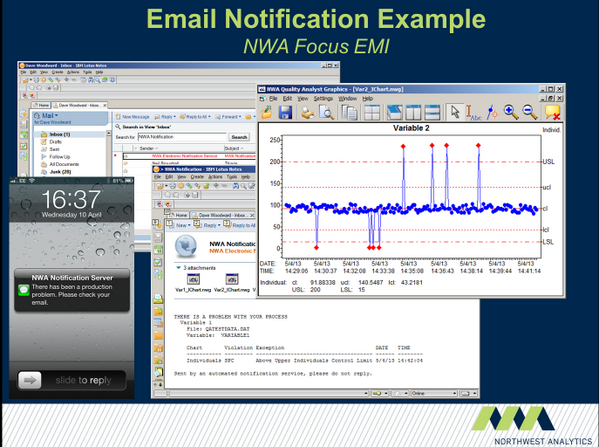
Task: Select the tile vertically layout icon
Action: click(413, 112)
